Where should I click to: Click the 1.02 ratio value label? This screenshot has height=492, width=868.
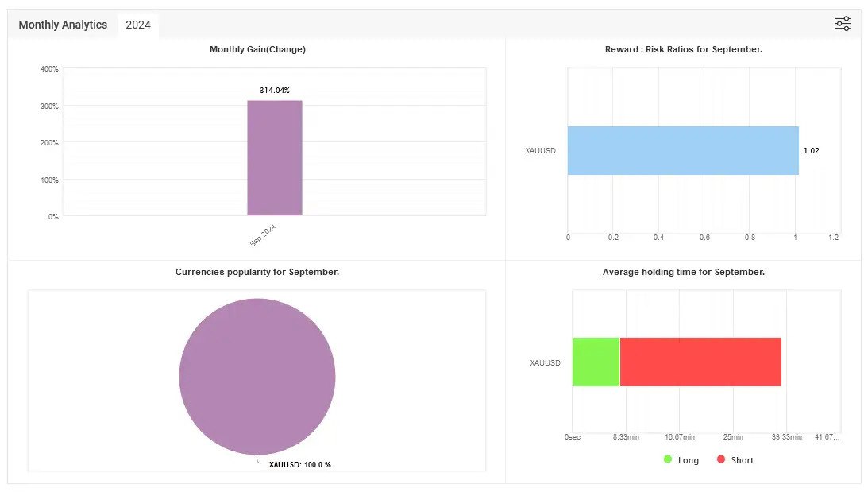(811, 150)
